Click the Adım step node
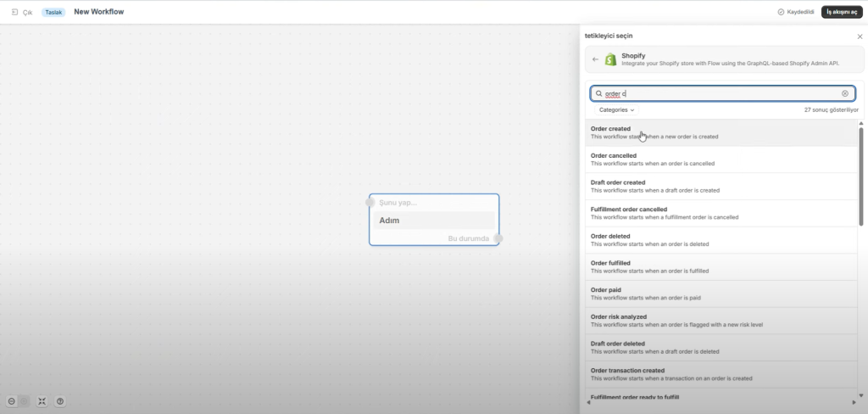The height and width of the screenshot is (414, 868). [x=434, y=221]
